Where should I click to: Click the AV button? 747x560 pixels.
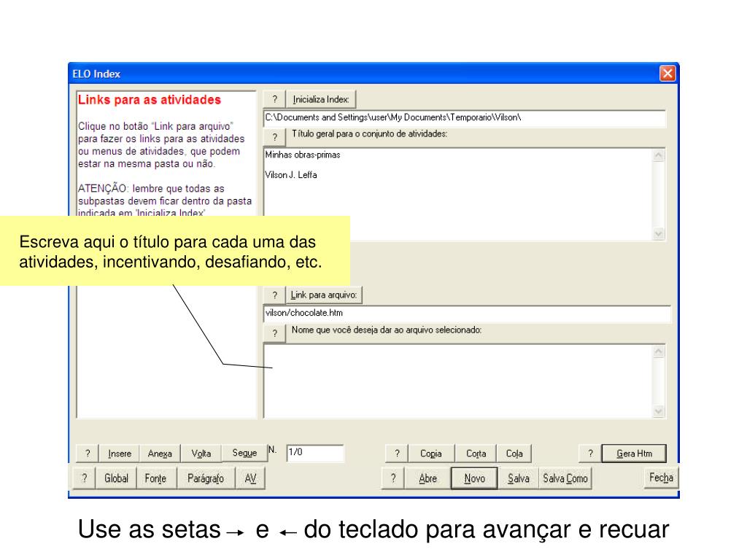click(x=251, y=478)
